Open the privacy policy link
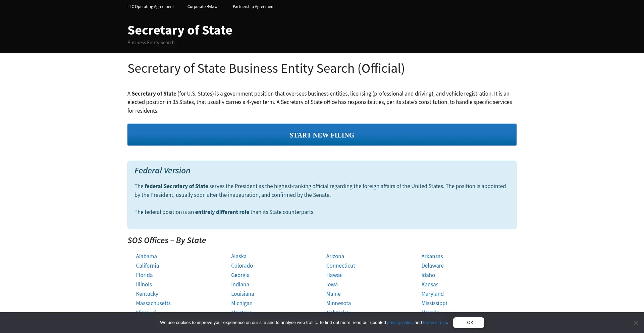This screenshot has height=333, width=644. point(400,323)
